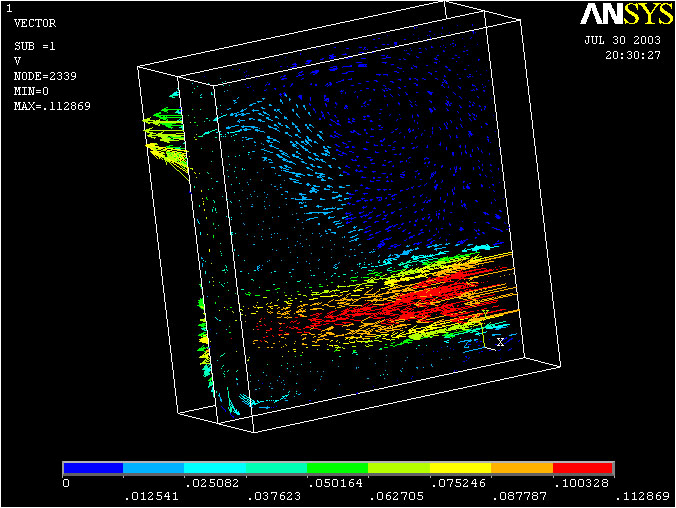Click the VECTOR plot title

(x=35, y=23)
